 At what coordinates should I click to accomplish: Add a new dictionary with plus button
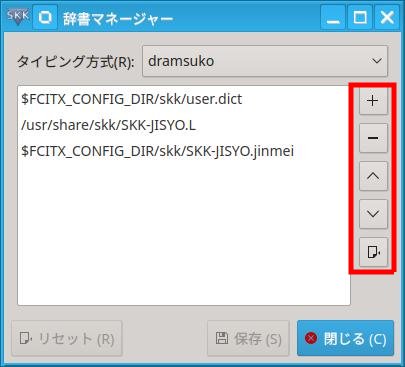pos(373,101)
